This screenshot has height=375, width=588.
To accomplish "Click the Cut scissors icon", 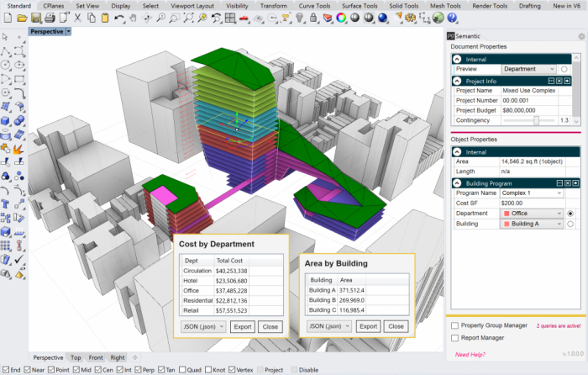I will [77, 18].
